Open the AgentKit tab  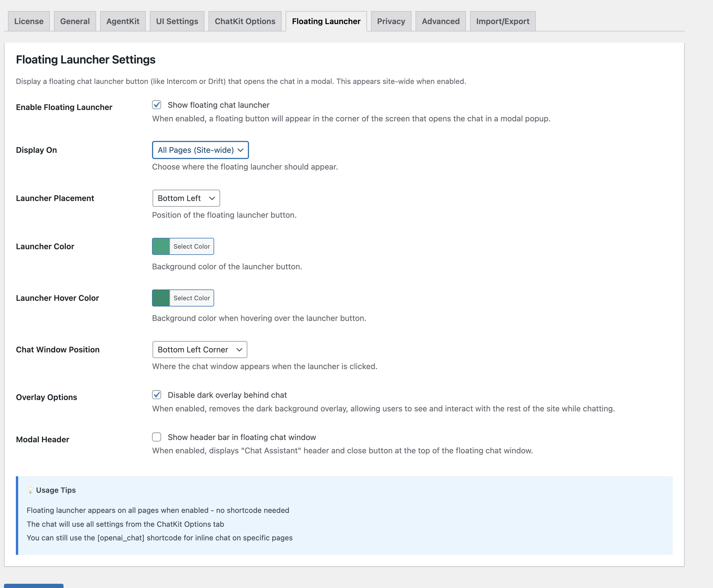click(122, 21)
